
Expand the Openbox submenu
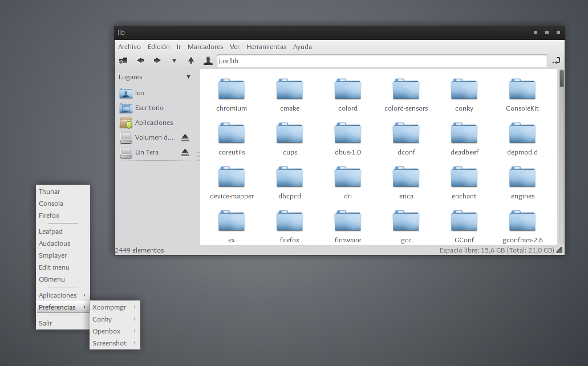click(115, 331)
